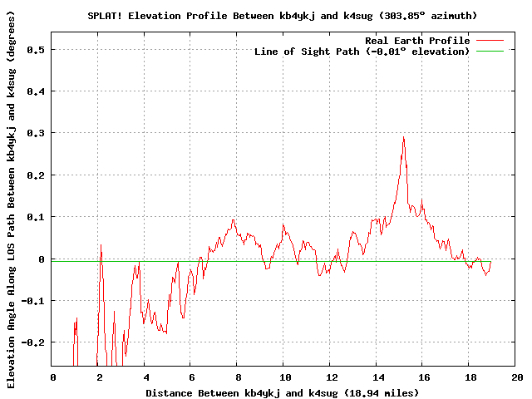532x399 pixels.
Task: Click the red spike top near mile 2
Action: [x=101, y=245]
